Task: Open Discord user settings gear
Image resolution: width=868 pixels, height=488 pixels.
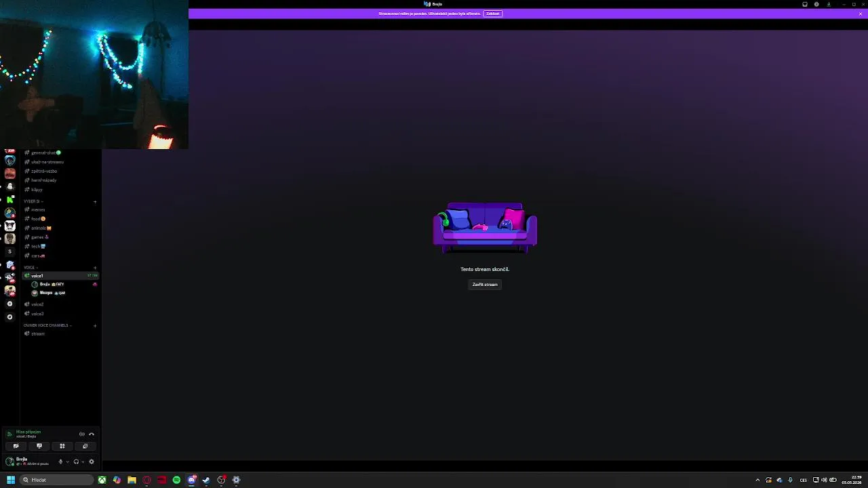Action: pyautogui.click(x=92, y=462)
